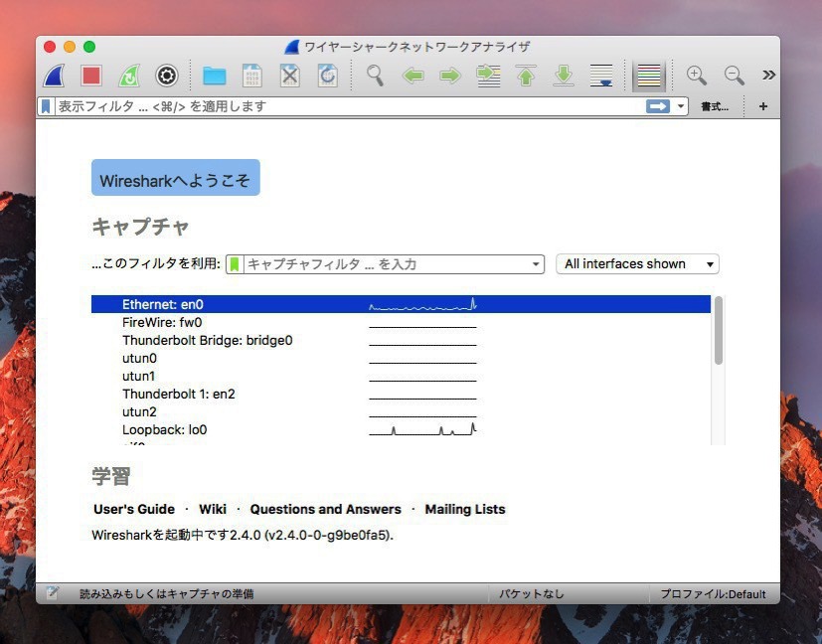Viewport: 822px width, 644px height.
Task: Open the 書式... expression button
Action: click(x=715, y=107)
